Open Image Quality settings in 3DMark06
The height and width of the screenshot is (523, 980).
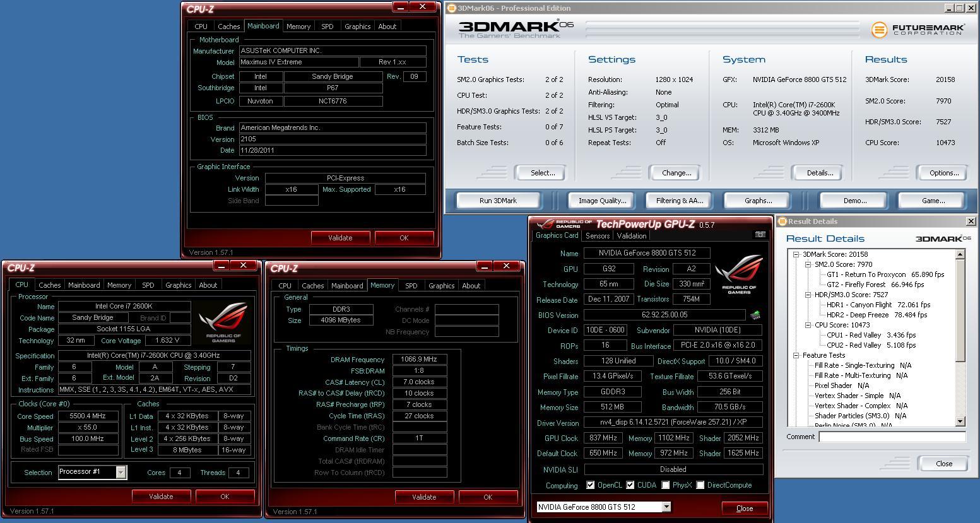(x=602, y=201)
